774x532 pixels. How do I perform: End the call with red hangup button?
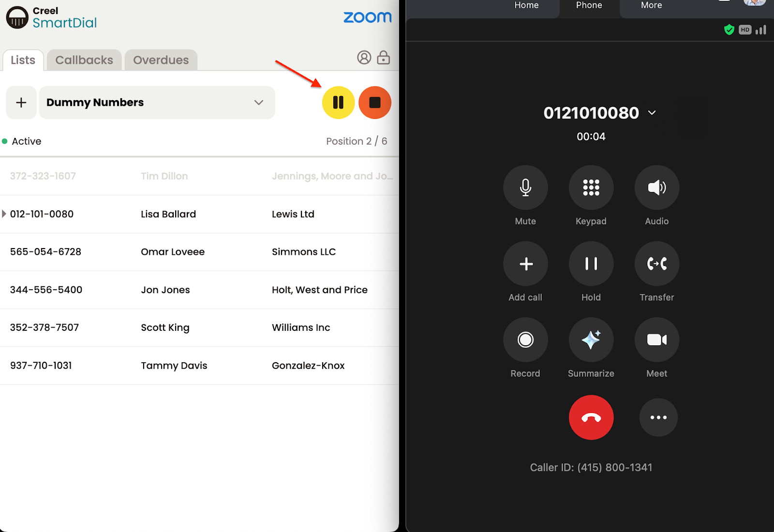[x=591, y=417]
